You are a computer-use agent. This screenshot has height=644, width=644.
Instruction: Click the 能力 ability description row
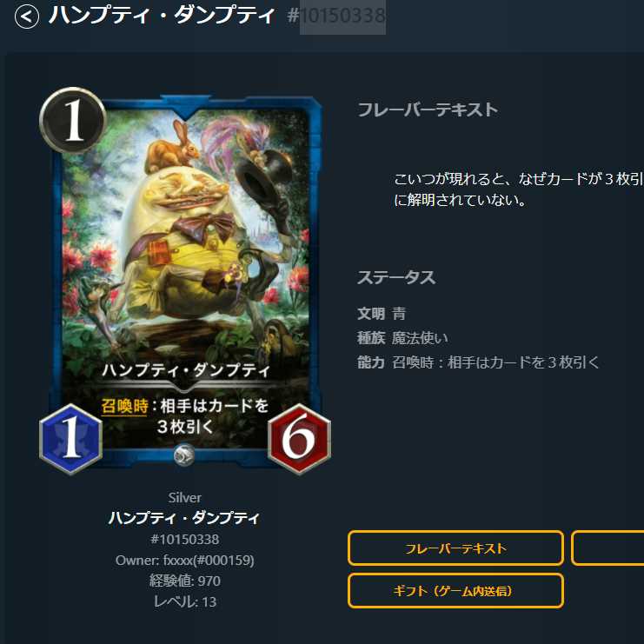pos(478,362)
